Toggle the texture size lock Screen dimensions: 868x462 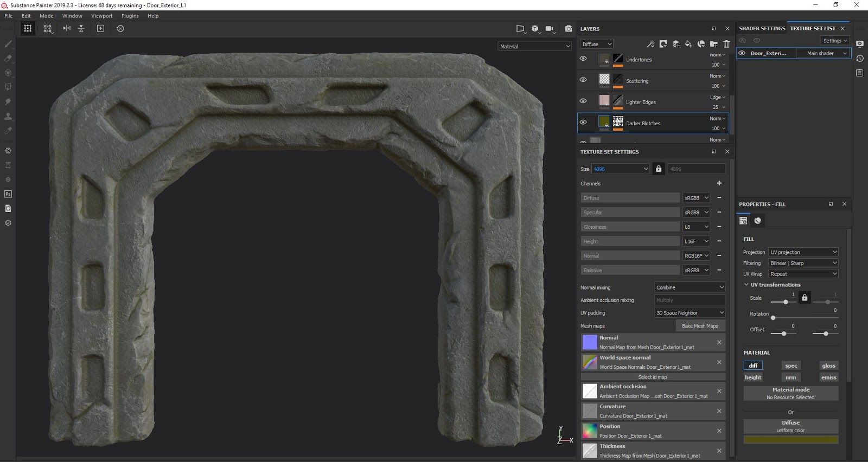(659, 169)
